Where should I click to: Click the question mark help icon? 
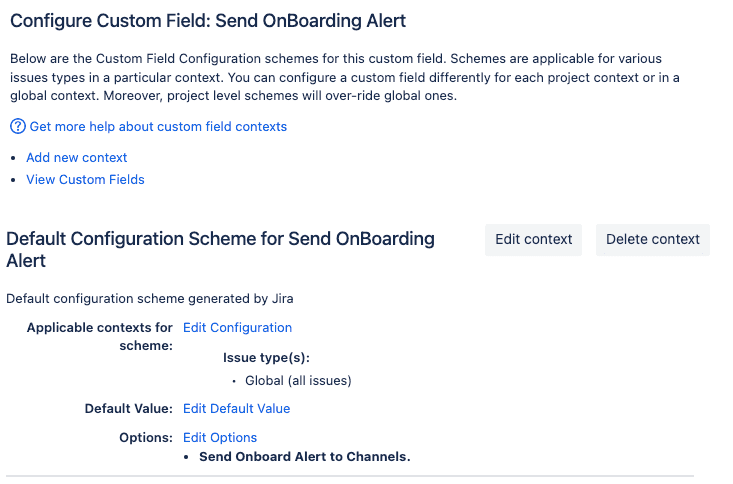[x=18, y=126]
